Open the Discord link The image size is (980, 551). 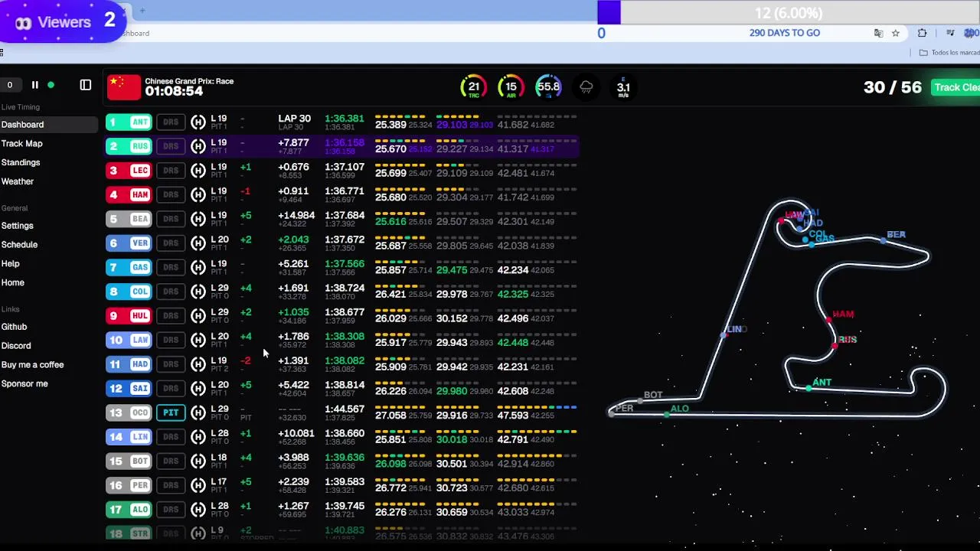click(16, 346)
